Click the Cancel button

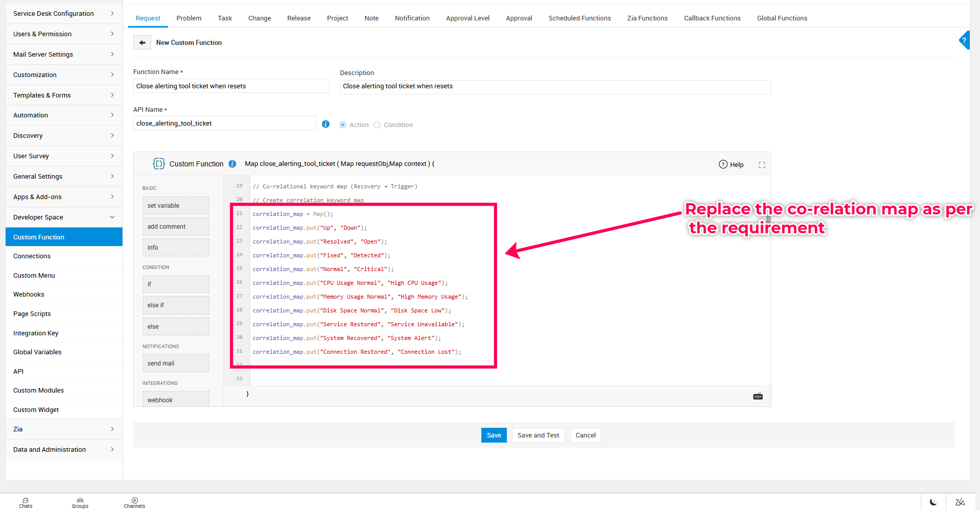click(x=585, y=435)
